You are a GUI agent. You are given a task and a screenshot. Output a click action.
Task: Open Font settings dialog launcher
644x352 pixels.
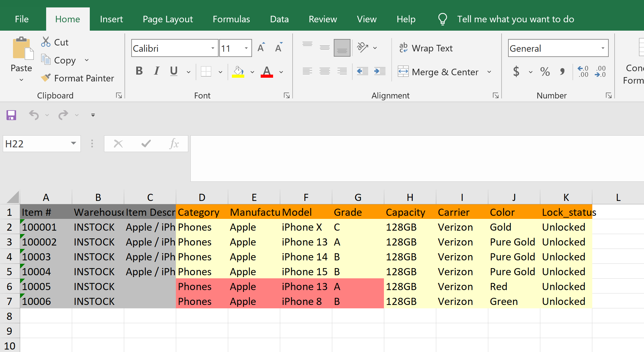(287, 95)
